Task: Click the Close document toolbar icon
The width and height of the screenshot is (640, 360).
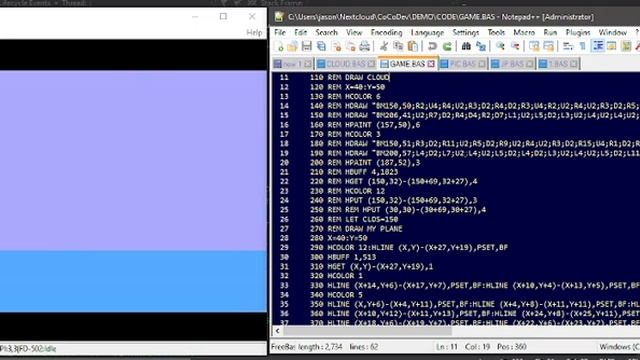Action: tap(336, 46)
